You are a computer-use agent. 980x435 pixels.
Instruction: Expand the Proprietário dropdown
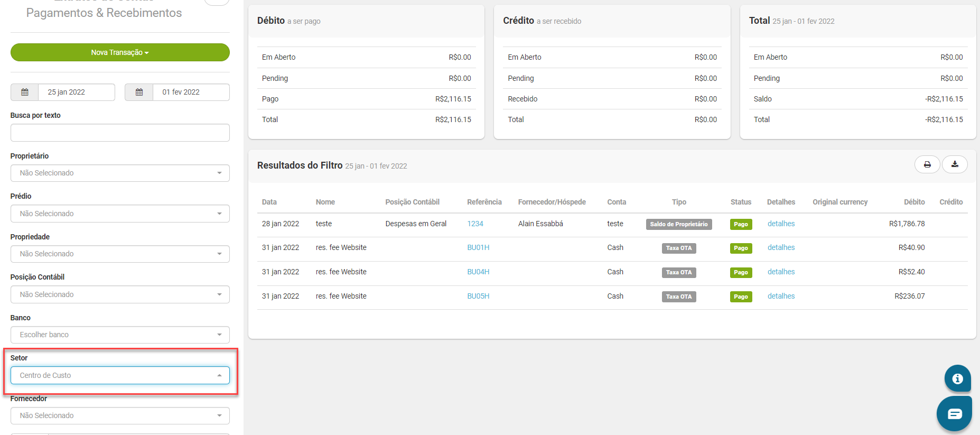click(120, 173)
